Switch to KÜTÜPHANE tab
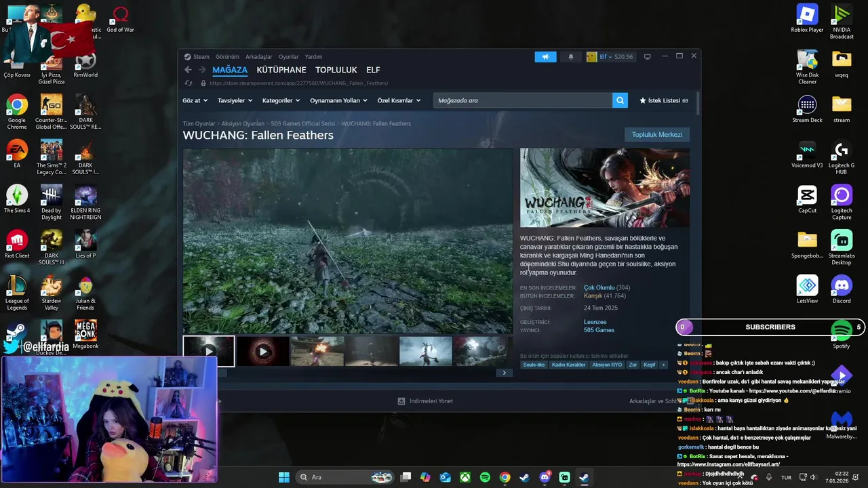 [281, 70]
